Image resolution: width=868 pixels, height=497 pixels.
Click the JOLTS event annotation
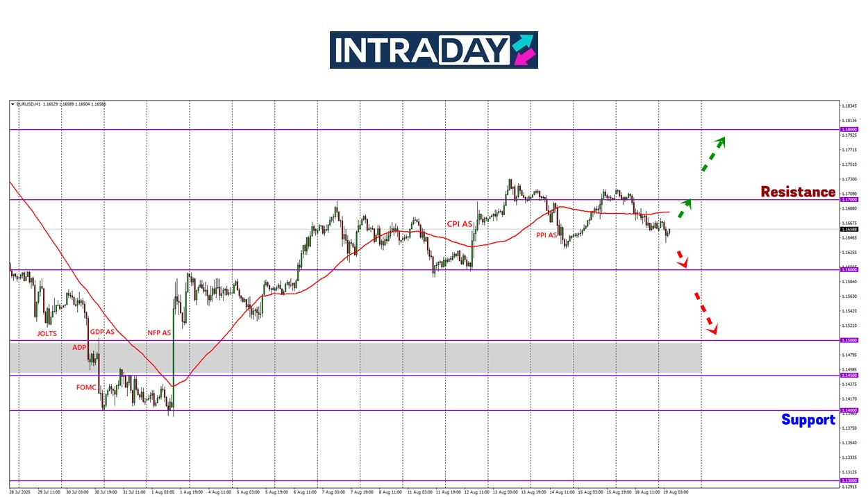[x=49, y=333]
